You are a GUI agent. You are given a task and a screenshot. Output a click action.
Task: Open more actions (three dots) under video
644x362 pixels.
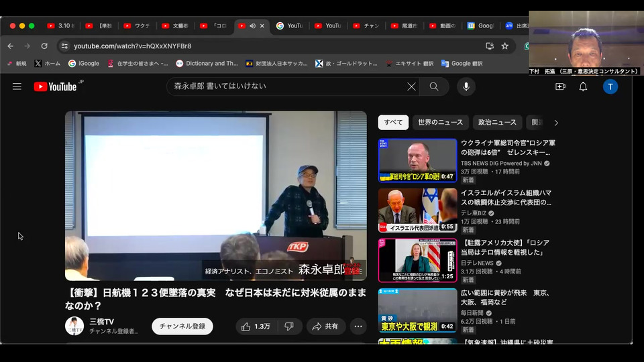tap(358, 326)
